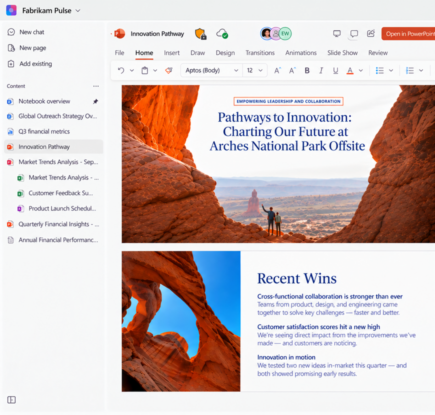Create a New page
Screen dimensions: 435x415
tap(27, 48)
